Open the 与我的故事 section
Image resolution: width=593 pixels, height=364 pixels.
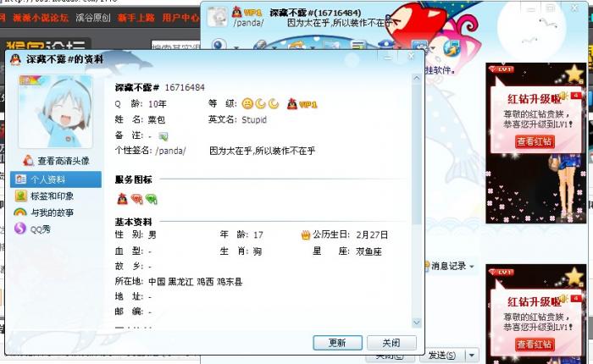(44, 212)
